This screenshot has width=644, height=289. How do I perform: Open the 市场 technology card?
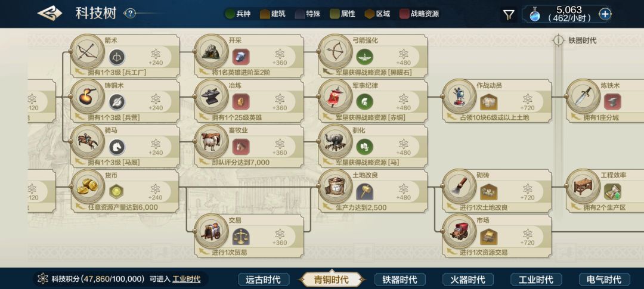(x=497, y=236)
